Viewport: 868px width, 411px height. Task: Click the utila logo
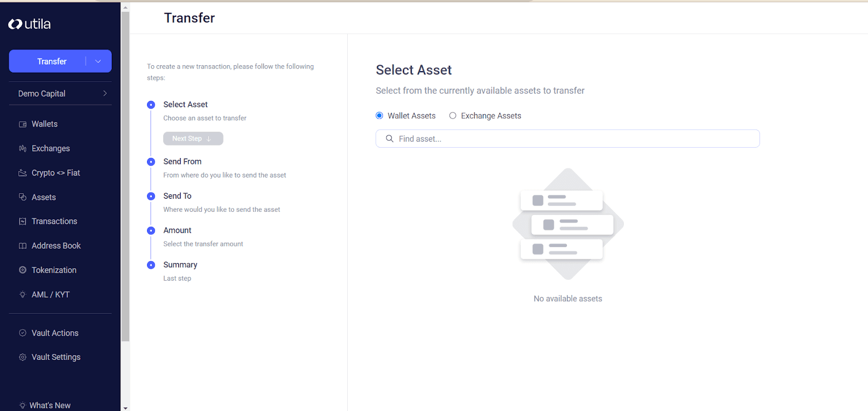coord(29,24)
